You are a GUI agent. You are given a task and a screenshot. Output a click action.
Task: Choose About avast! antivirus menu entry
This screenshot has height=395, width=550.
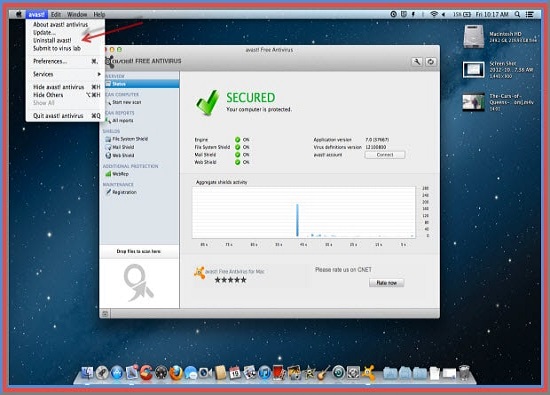point(60,25)
